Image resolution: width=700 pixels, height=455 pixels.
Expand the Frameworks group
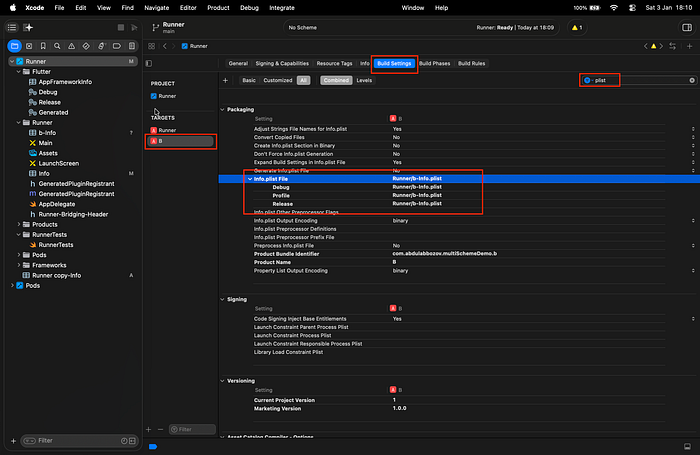point(19,265)
